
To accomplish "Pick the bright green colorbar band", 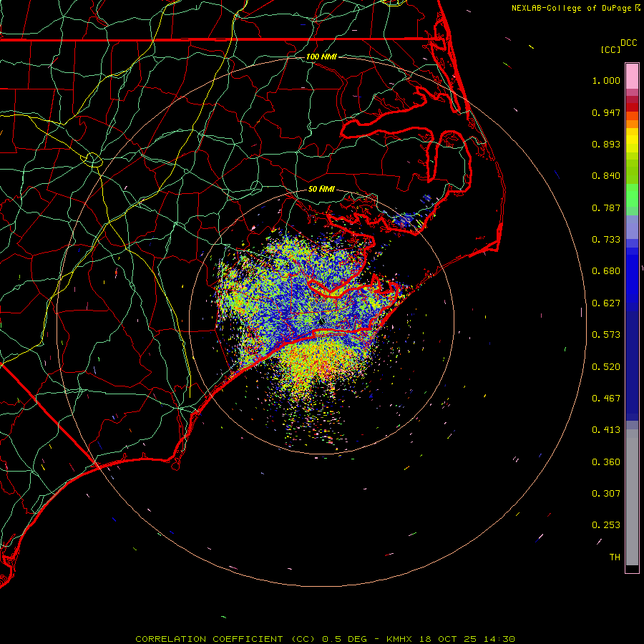I will (x=632, y=195).
